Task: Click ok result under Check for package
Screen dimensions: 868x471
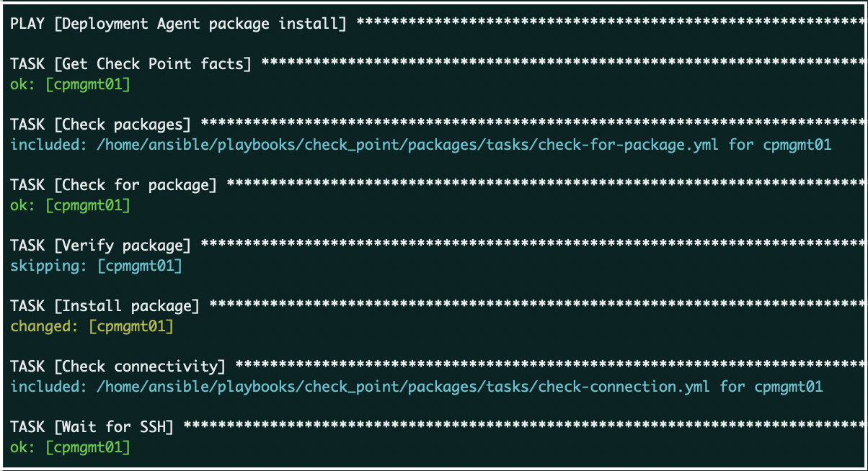Action: pos(70,205)
